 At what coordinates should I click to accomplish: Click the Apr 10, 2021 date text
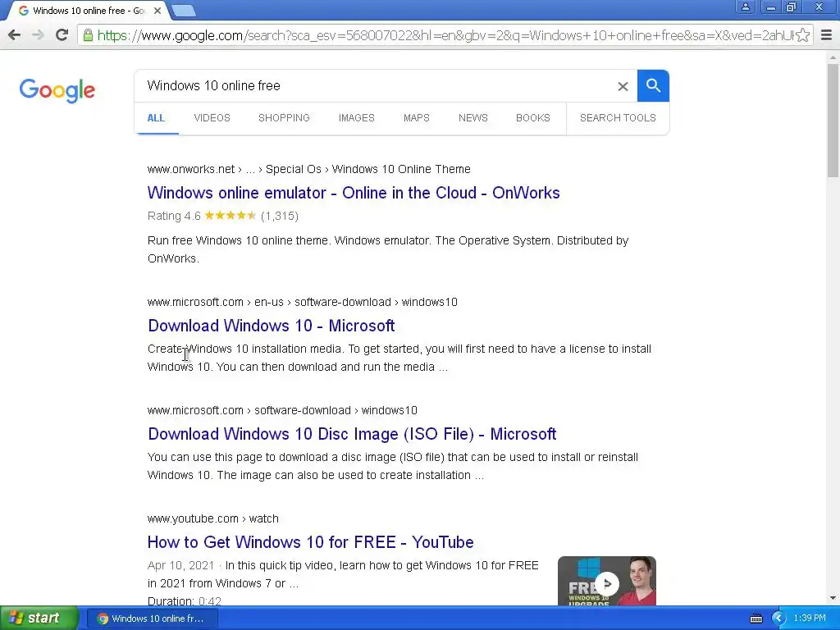180,566
